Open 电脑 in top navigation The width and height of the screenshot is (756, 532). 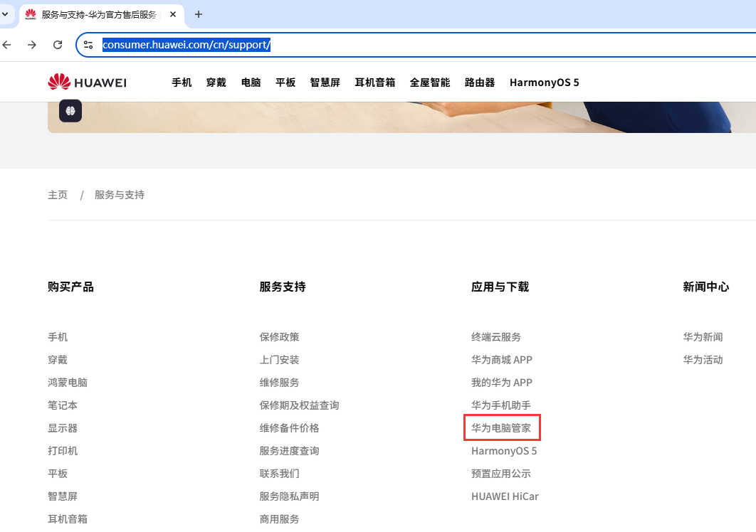pyautogui.click(x=251, y=83)
